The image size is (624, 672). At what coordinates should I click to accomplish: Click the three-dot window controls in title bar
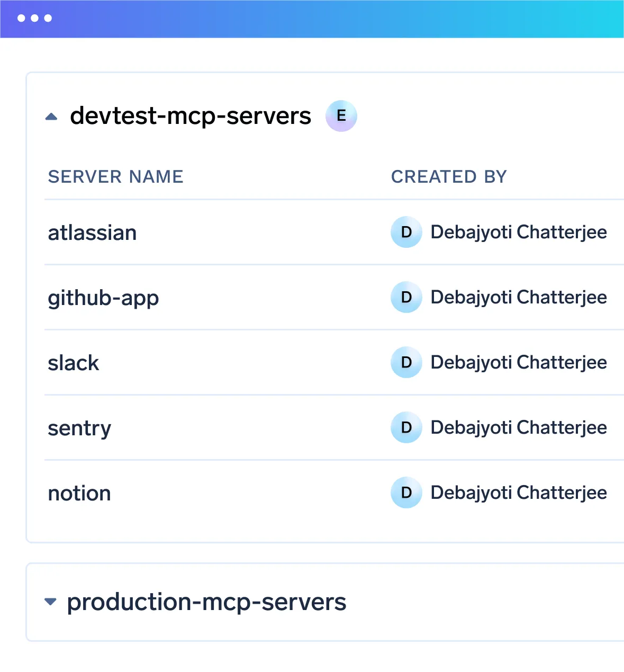point(34,18)
